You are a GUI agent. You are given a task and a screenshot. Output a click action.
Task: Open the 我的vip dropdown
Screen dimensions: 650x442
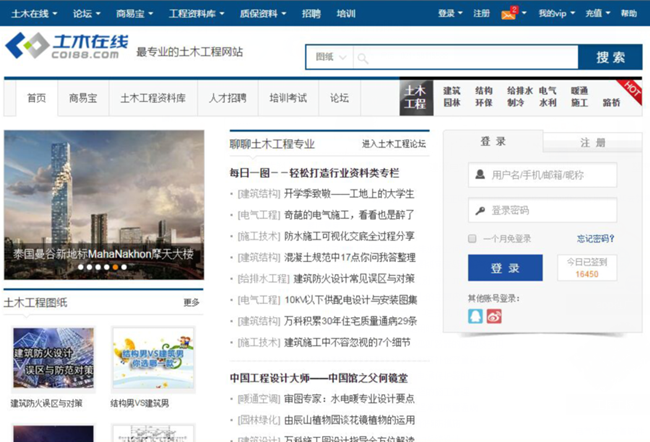pos(557,13)
